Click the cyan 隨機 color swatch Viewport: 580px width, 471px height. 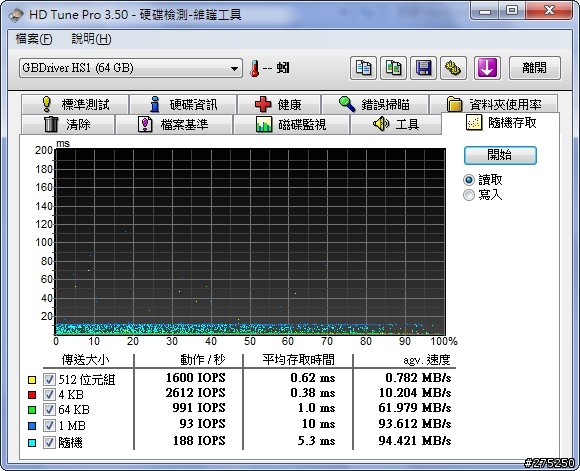pos(32,443)
